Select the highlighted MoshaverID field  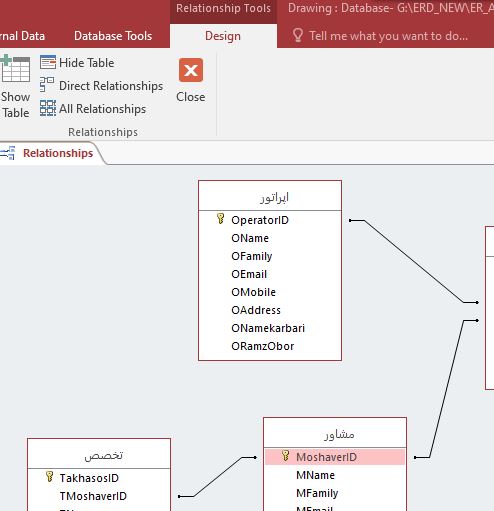click(x=335, y=457)
